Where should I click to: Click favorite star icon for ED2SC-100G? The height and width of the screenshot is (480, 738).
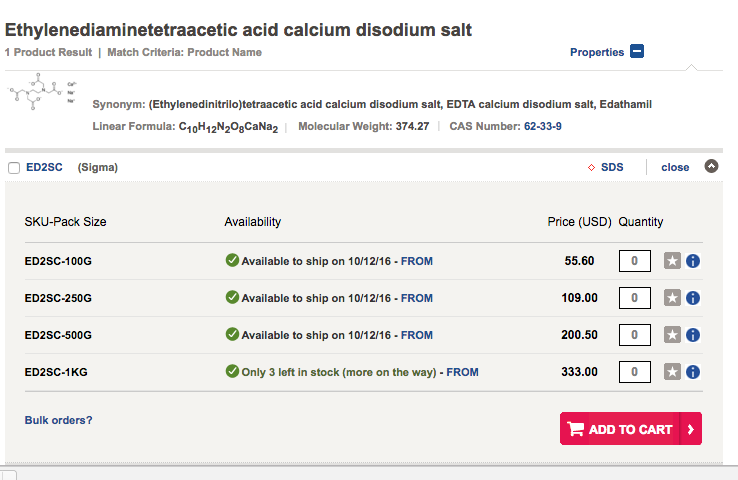coord(673,261)
